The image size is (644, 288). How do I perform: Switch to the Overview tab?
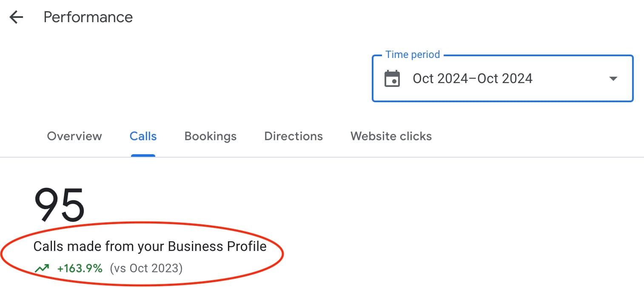(x=74, y=136)
